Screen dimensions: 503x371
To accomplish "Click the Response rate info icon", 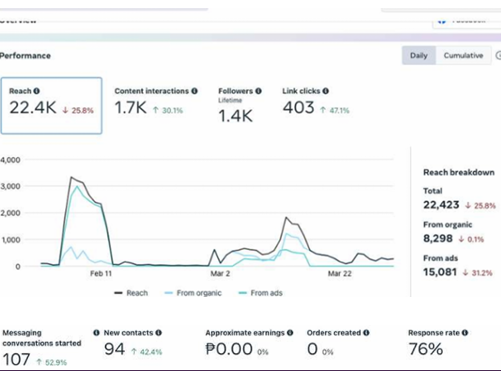I will coord(465,333).
